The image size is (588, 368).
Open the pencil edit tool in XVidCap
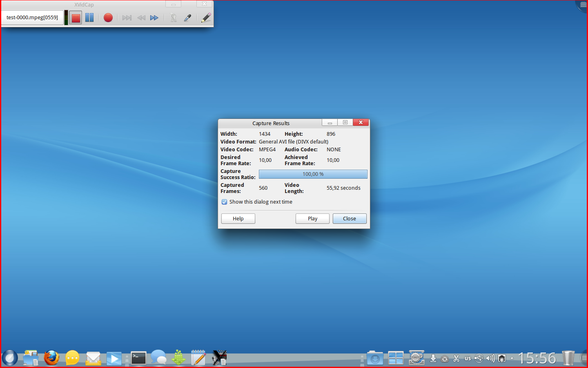tap(206, 18)
